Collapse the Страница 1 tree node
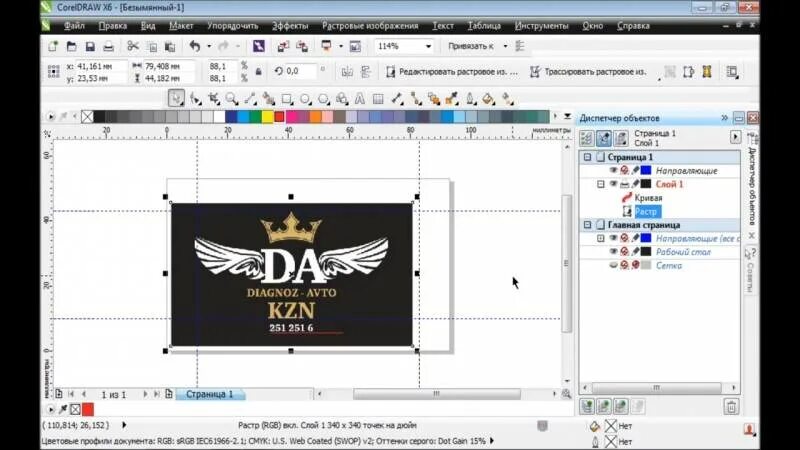800x450 pixels. coord(587,157)
